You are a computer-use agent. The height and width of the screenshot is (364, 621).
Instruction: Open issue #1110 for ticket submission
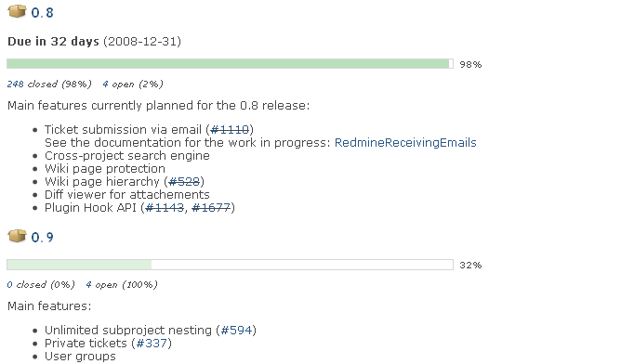(x=230, y=129)
